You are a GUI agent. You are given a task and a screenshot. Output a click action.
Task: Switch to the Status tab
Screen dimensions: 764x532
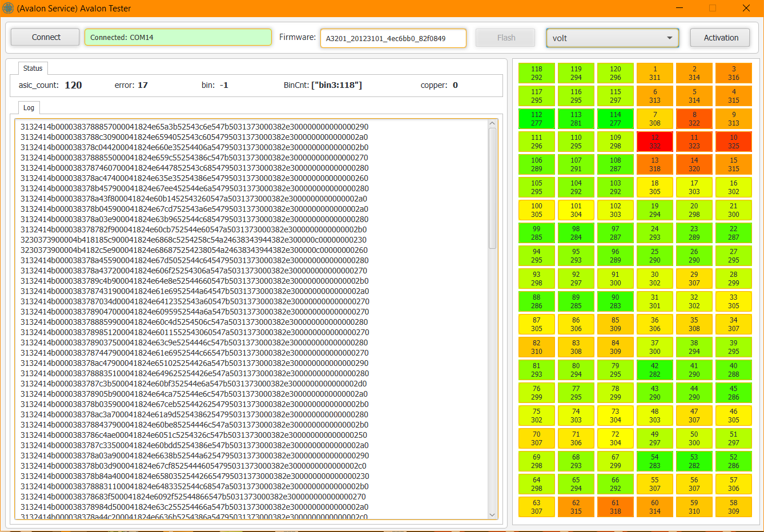click(33, 68)
